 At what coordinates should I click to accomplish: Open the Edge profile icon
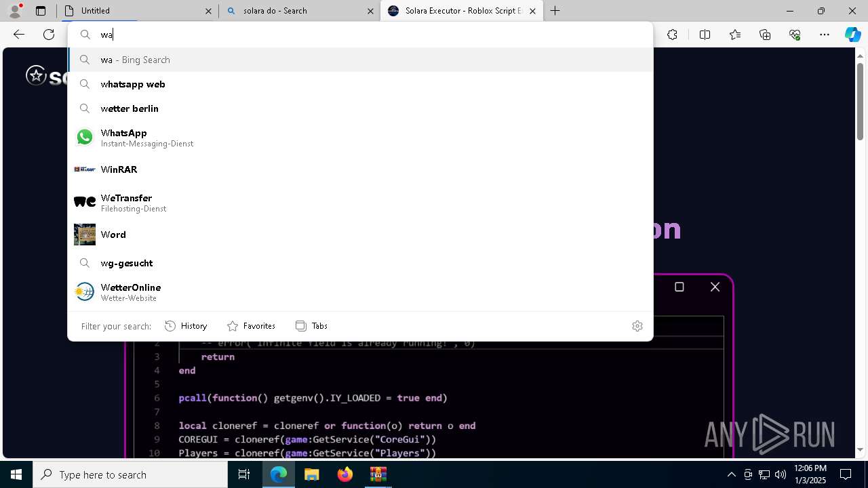[x=15, y=11]
